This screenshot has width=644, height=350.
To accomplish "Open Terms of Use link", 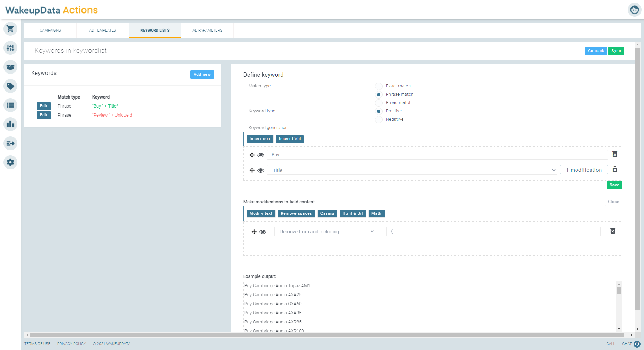I will tap(37, 344).
